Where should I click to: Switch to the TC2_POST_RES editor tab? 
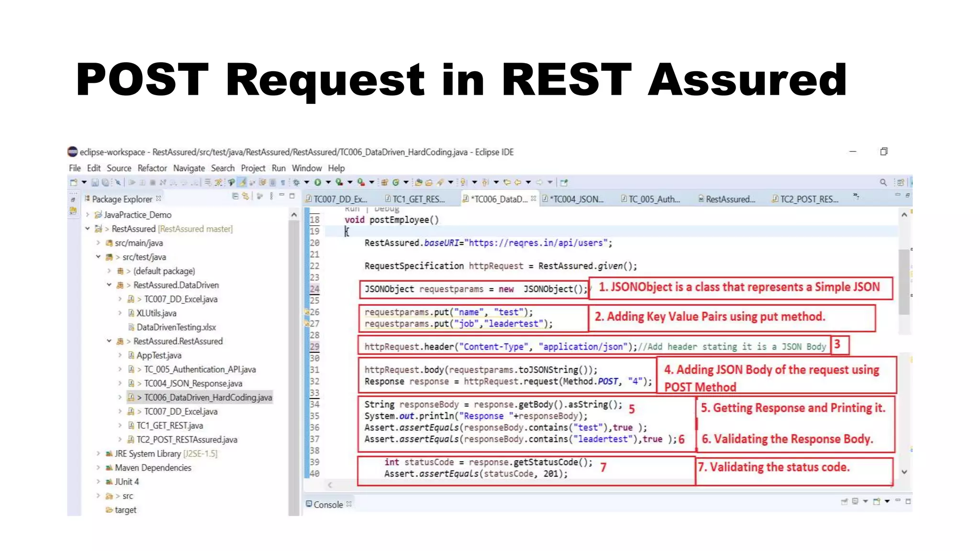[x=809, y=199]
